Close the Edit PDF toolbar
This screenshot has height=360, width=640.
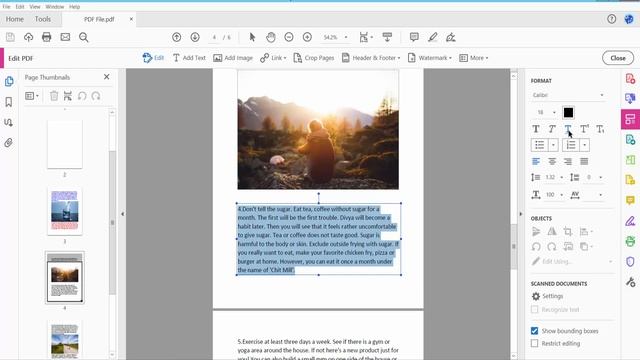click(618, 58)
